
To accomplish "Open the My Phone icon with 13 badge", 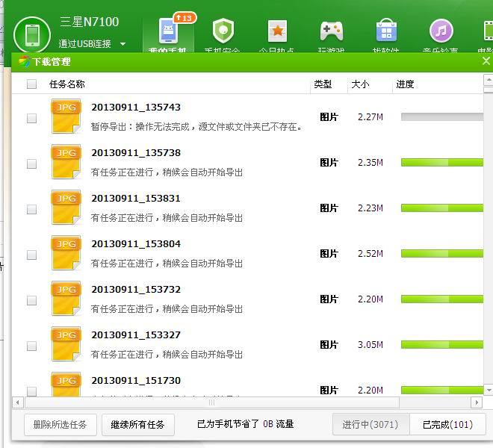I will point(169,31).
